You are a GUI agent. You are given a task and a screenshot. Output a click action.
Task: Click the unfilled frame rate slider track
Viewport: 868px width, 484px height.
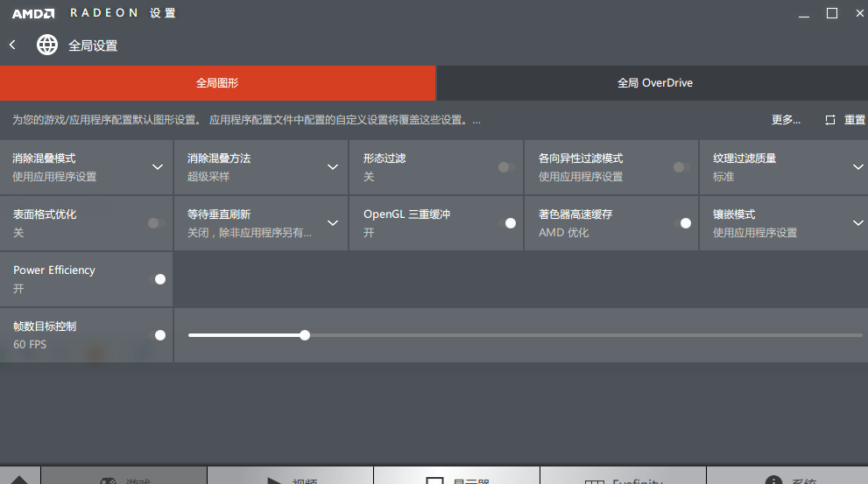click(586, 335)
